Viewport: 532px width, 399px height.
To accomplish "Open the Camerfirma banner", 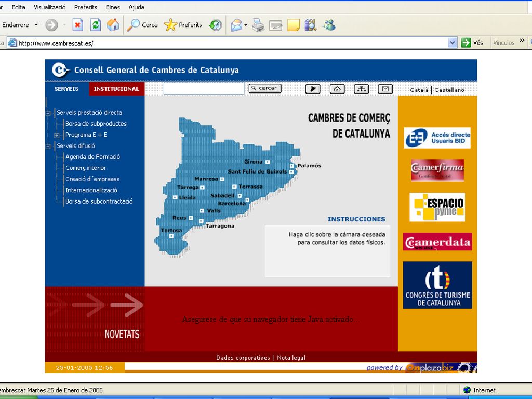I will [x=437, y=170].
